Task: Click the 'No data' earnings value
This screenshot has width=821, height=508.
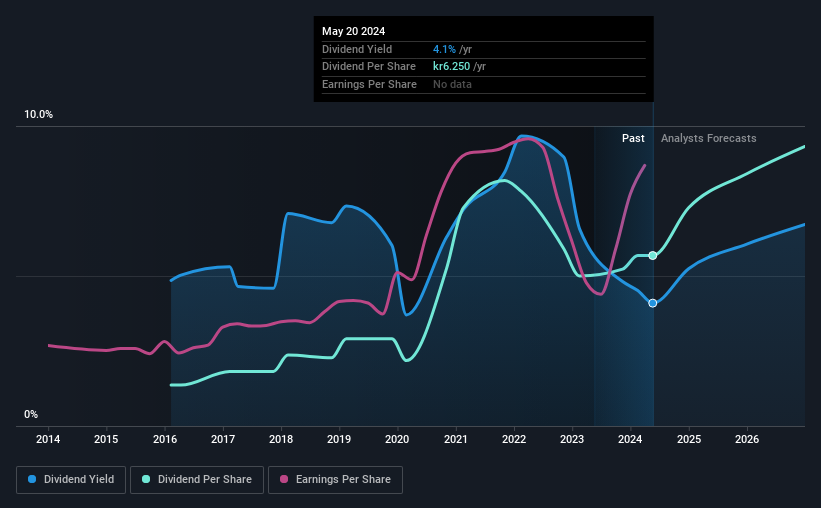Action: pyautogui.click(x=452, y=84)
